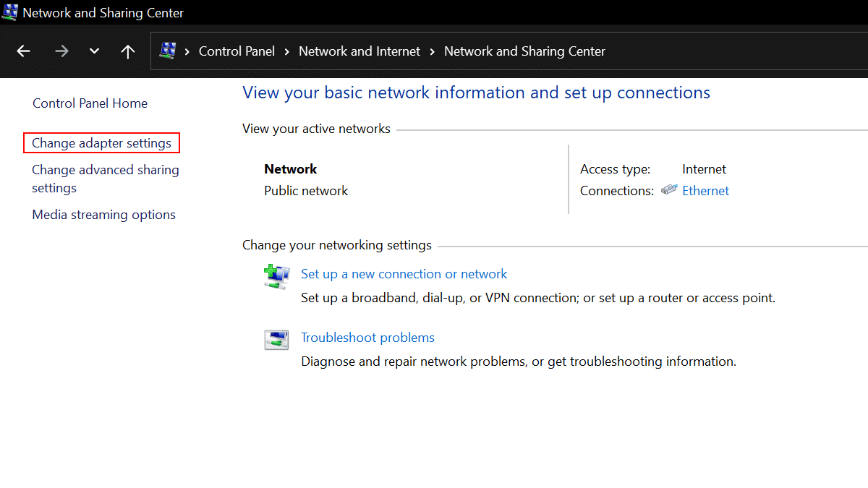Open Change adapter settings
The height and width of the screenshot is (488, 868).
tap(101, 143)
